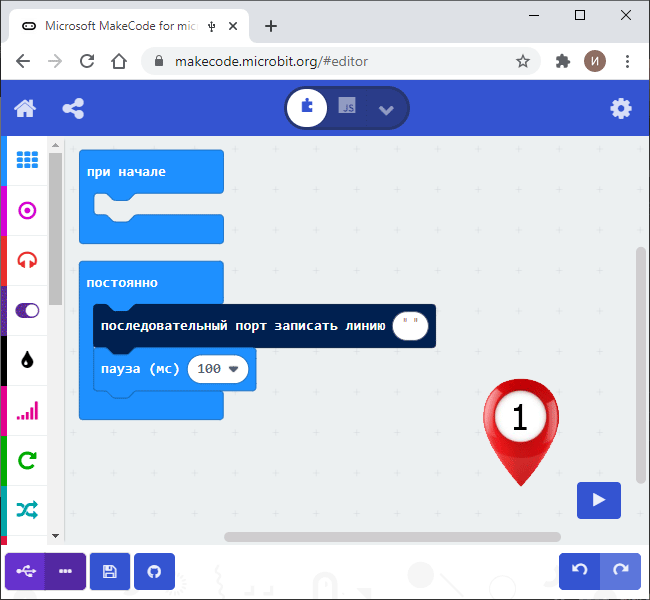The width and height of the screenshot is (650, 600).
Task: Open the Loops blocks category green arrow
Action: [x=27, y=460]
